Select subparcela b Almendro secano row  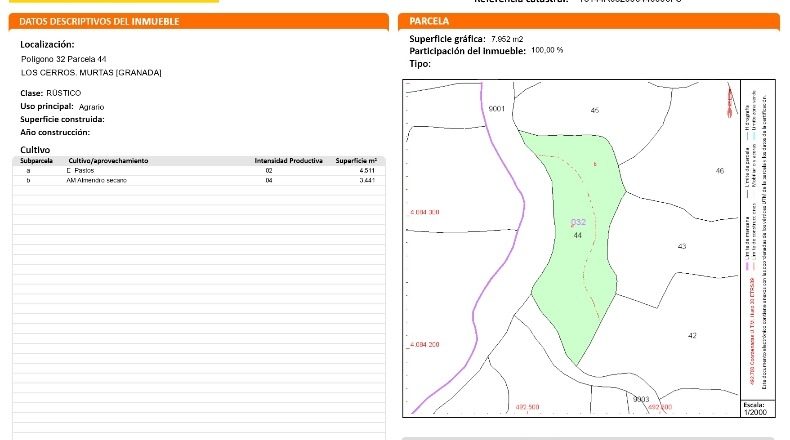click(x=199, y=180)
